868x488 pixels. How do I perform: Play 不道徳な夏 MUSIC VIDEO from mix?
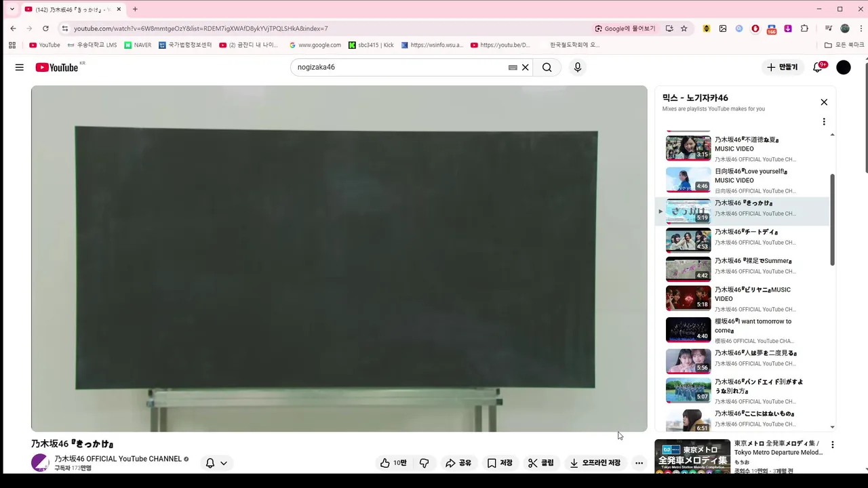742,148
